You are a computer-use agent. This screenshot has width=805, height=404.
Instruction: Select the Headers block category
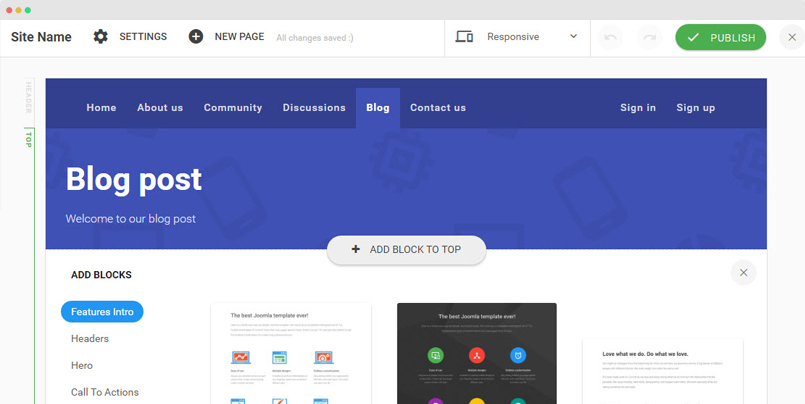click(x=90, y=339)
